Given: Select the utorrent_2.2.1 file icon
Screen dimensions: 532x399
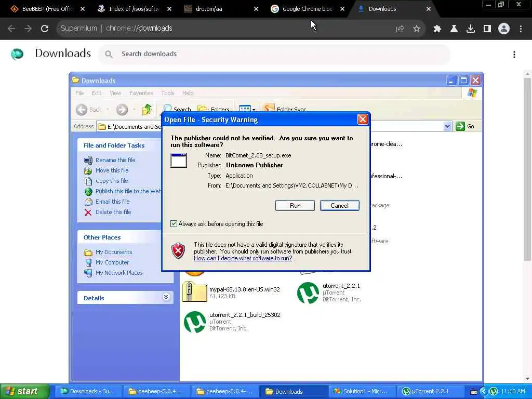Looking at the screenshot, I should [x=308, y=293].
